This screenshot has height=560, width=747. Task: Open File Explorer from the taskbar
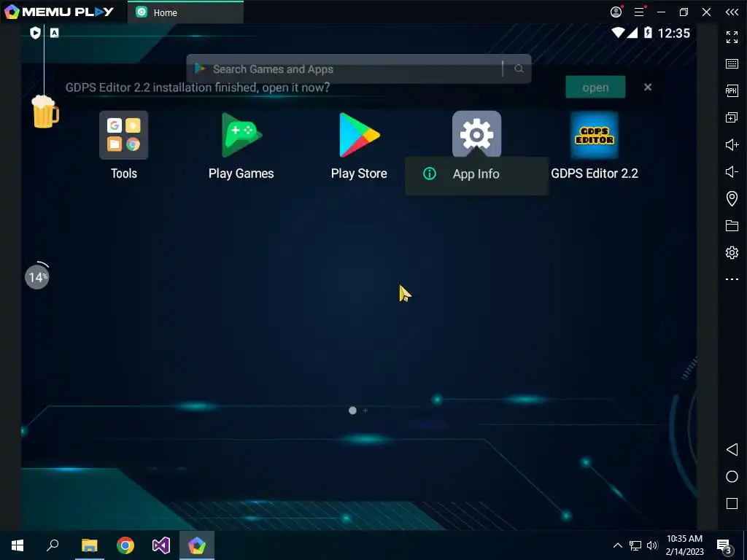coord(89,545)
